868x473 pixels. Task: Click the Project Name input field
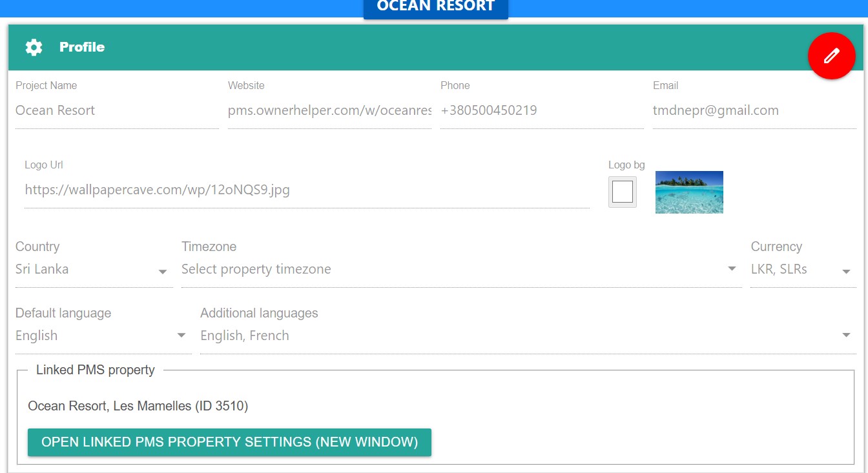pyautogui.click(x=116, y=111)
